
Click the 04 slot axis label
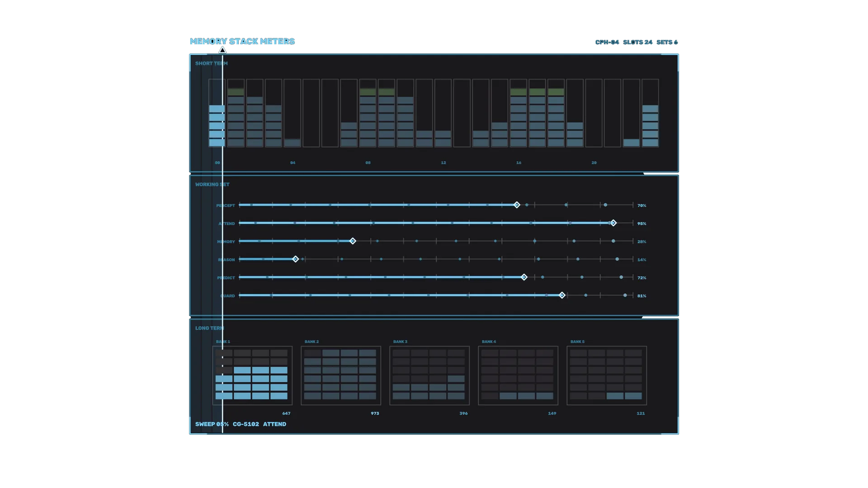pyautogui.click(x=292, y=163)
